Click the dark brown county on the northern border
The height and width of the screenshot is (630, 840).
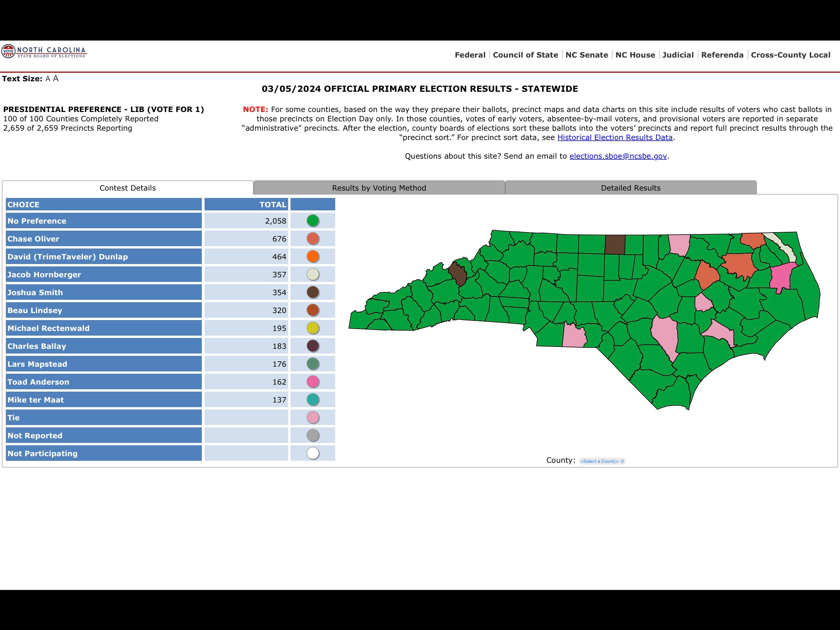(x=615, y=245)
